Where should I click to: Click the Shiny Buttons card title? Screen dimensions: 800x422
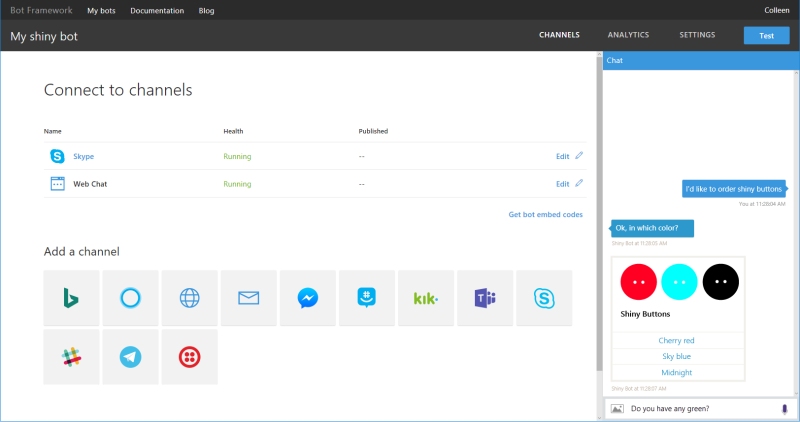[x=645, y=314]
